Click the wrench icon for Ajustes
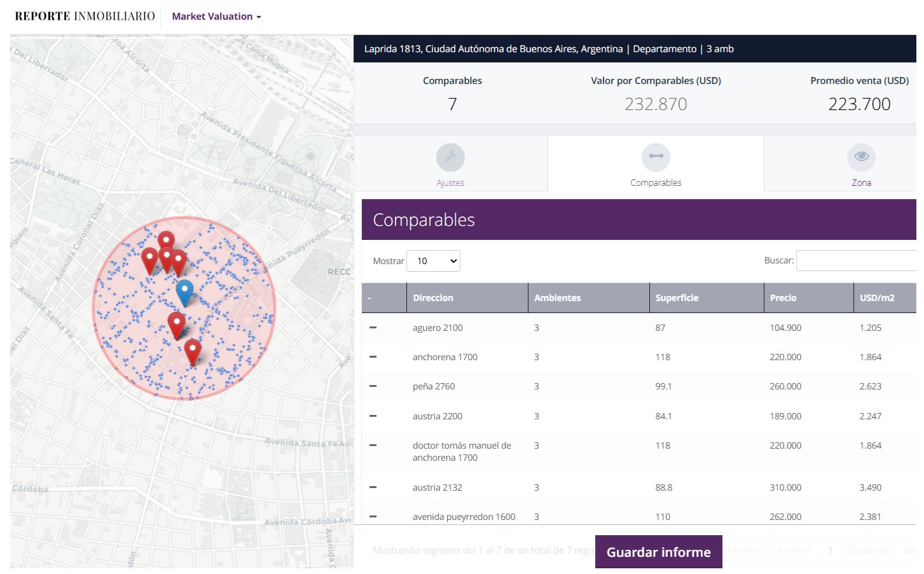Viewport: 924px width, 574px height. point(450,157)
